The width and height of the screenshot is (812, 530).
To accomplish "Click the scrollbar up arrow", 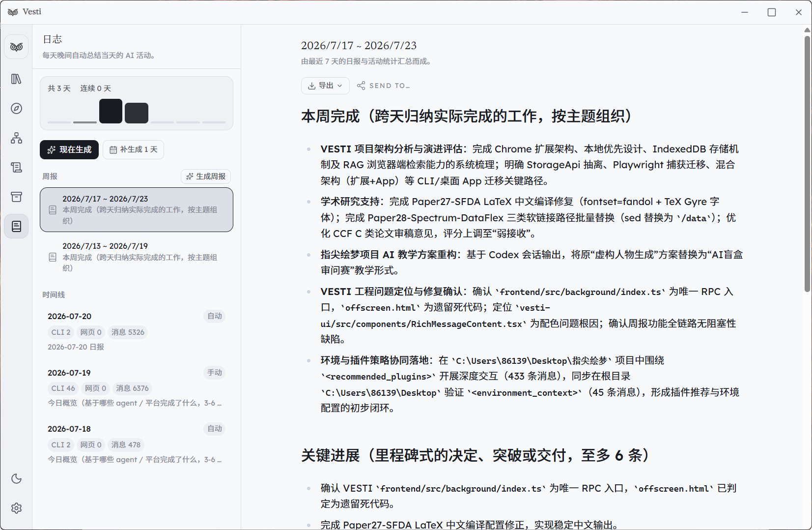I will click(x=807, y=30).
